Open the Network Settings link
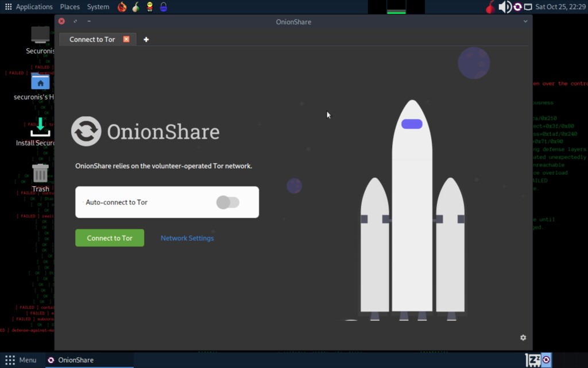The image size is (588, 368). pyautogui.click(x=187, y=238)
